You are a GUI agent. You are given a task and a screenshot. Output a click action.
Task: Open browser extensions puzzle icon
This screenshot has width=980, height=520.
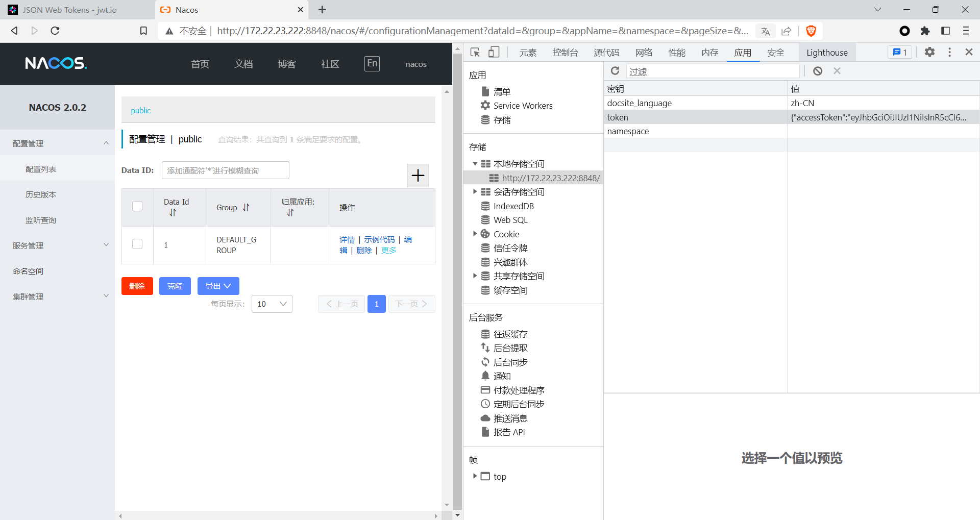[925, 31]
